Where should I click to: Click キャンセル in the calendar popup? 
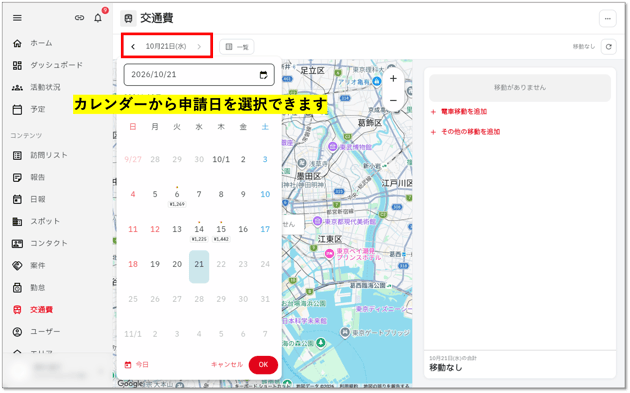click(x=227, y=365)
